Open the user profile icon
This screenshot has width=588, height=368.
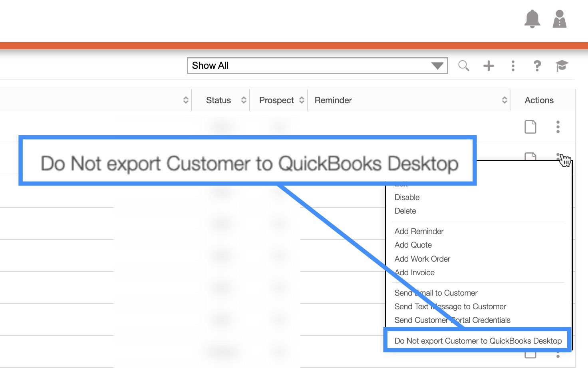(x=559, y=19)
